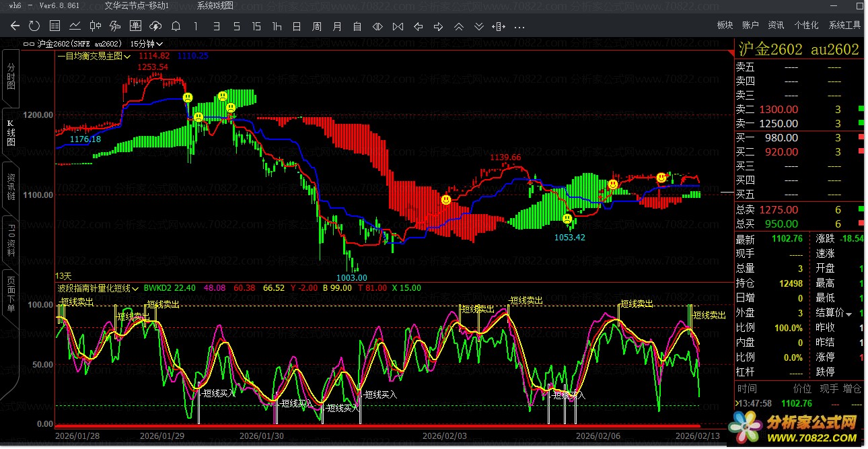Expand the 一目均衡交易主图 indicator dropdown
Viewport: 868px width, 449px height.
pyautogui.click(x=127, y=57)
